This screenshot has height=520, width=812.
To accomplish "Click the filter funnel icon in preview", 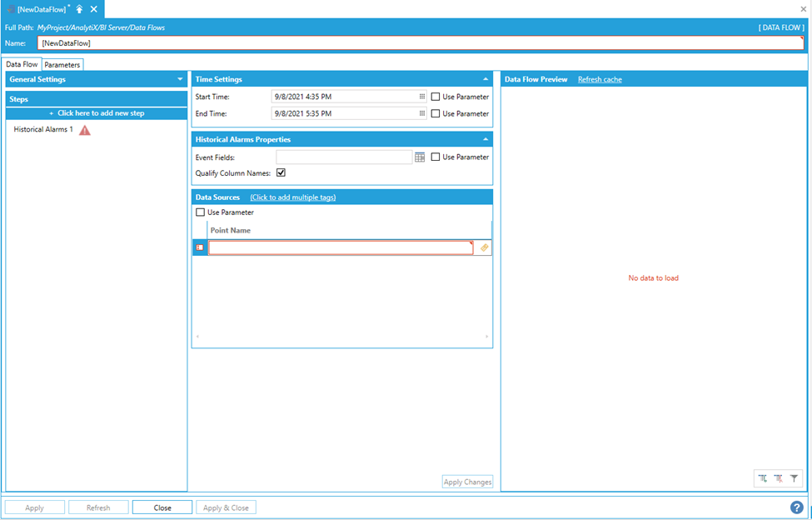I will [x=795, y=478].
